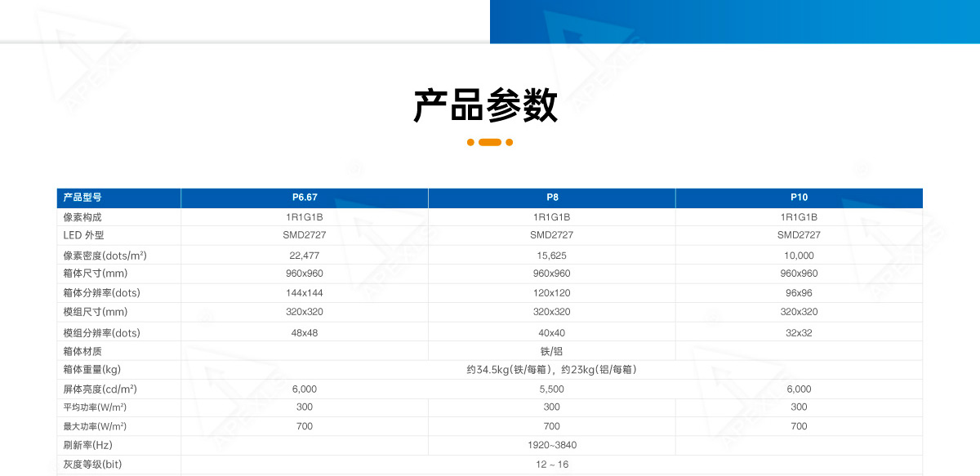Select the 320x320 module size under P10

click(800, 312)
